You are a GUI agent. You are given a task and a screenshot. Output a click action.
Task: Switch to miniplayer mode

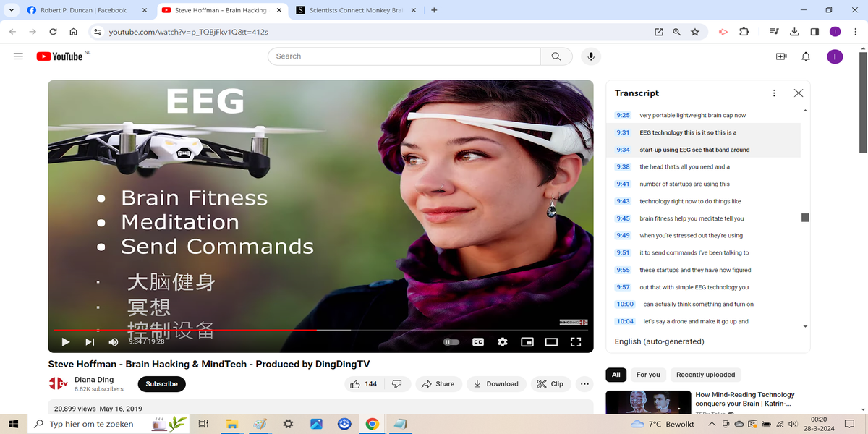tap(527, 341)
